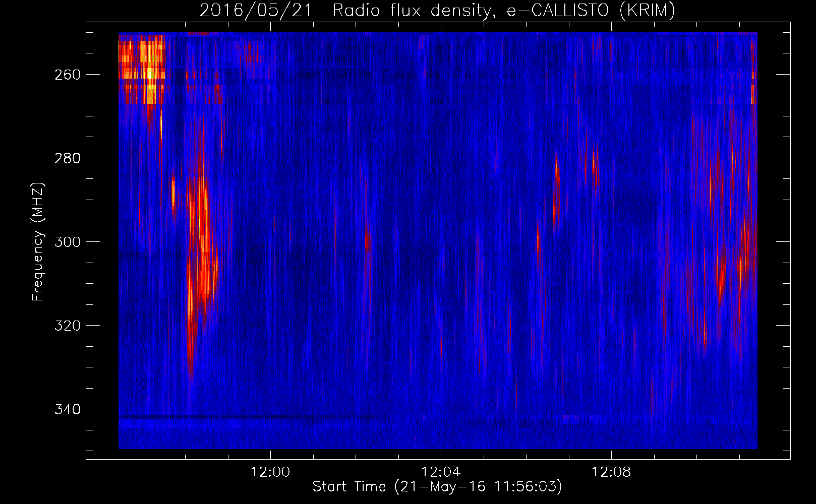Screen dimensions: 816x504
Task: Click the 300 frequency tick label
Action: point(67,242)
